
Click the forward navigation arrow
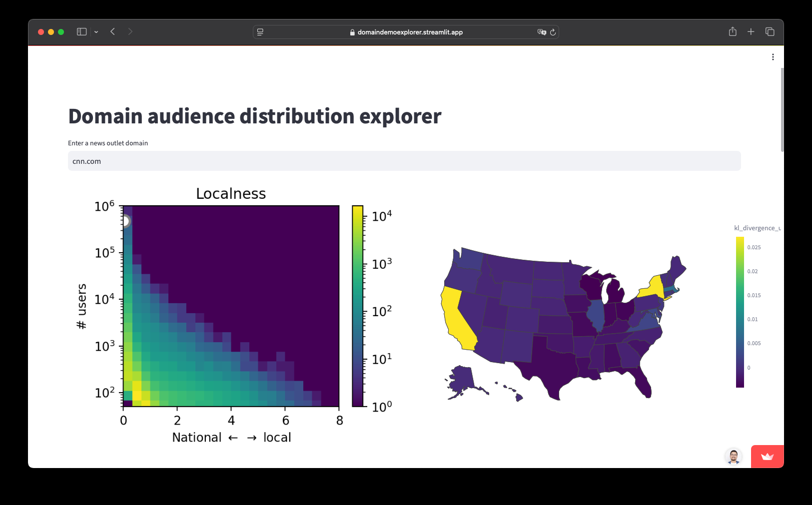[130, 32]
